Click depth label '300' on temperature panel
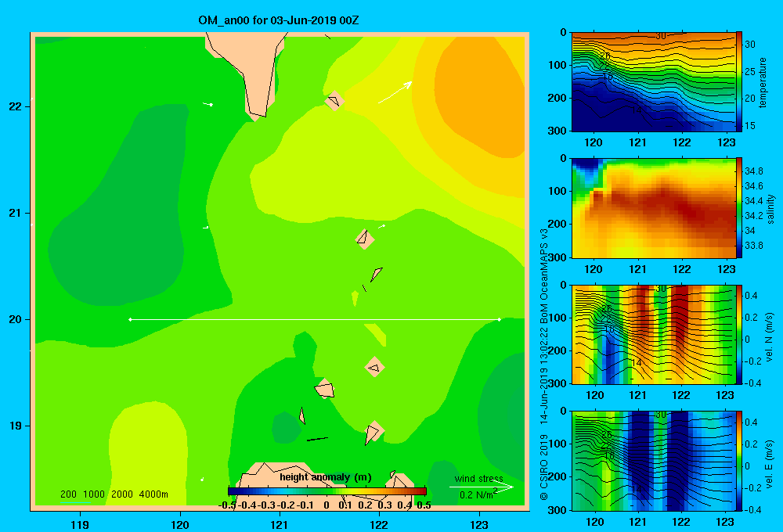The image size is (783, 532). [x=557, y=131]
